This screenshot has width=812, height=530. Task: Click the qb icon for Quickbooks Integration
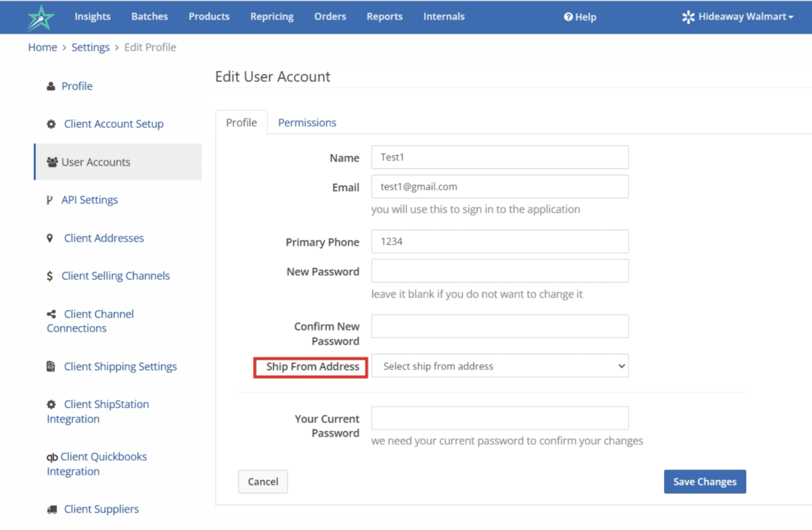point(52,457)
